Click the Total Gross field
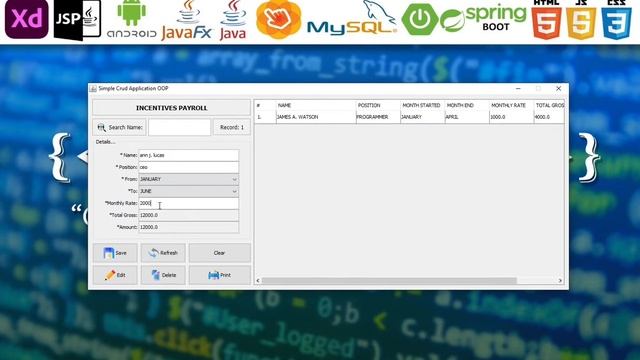Image resolution: width=640 pixels, height=360 pixels. point(189,215)
